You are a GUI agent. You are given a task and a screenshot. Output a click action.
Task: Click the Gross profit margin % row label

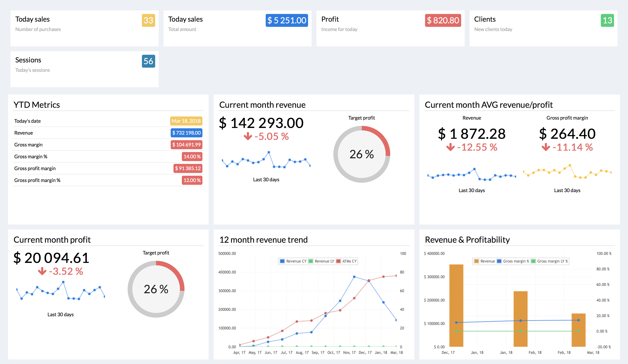coord(37,180)
